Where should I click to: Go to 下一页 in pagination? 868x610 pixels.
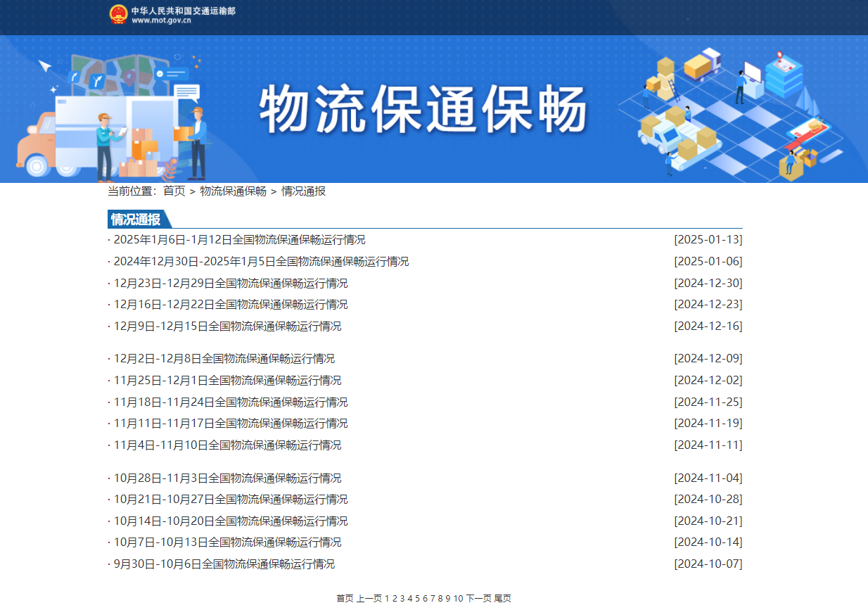[x=478, y=599]
